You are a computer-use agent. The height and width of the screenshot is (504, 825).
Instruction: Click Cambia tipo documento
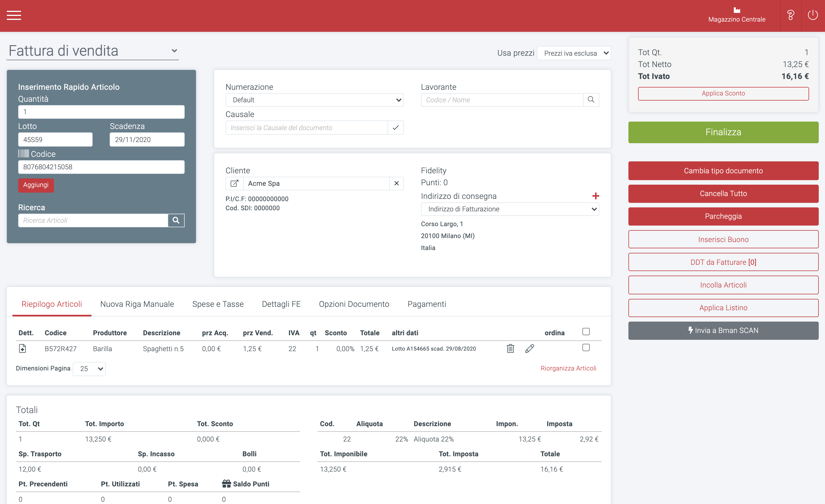(723, 171)
